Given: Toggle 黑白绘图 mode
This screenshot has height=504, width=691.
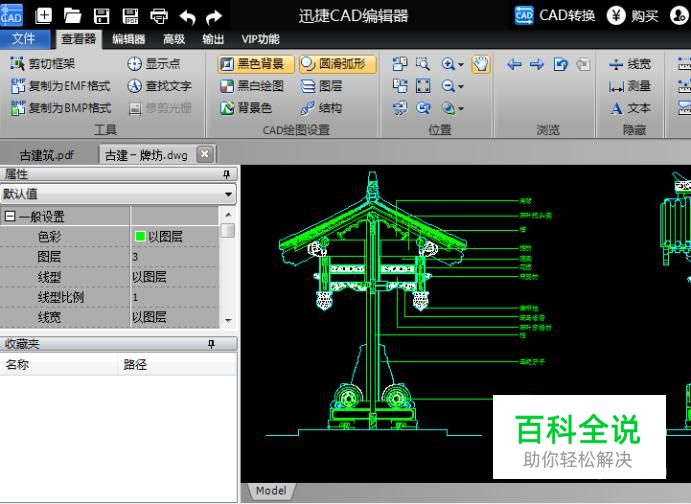Looking at the screenshot, I should [x=252, y=86].
